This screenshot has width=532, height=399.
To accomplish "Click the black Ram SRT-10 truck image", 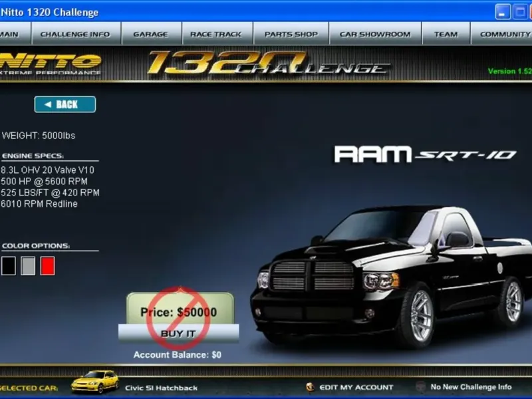I will click(x=391, y=277).
